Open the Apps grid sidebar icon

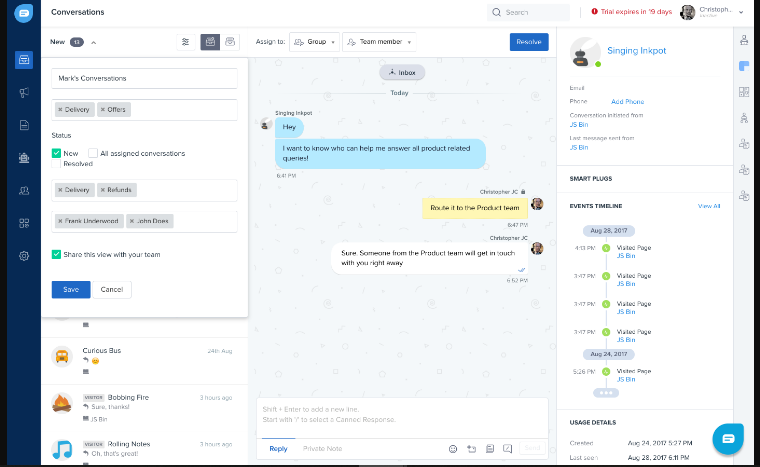click(24, 223)
